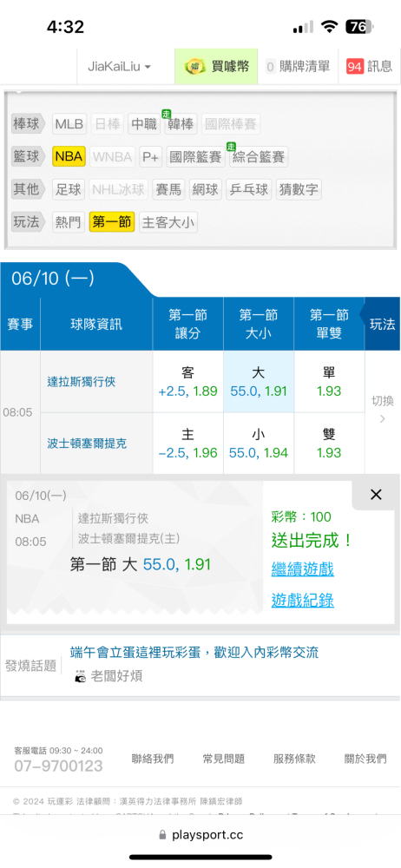The image size is (401, 868).
Task: Open the 服務條款 terms link
Action: point(294,759)
